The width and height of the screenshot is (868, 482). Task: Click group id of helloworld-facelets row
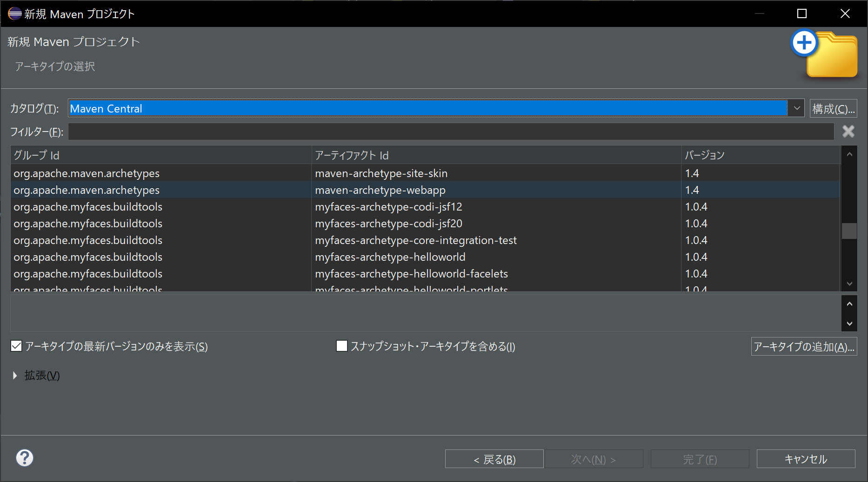(88, 273)
